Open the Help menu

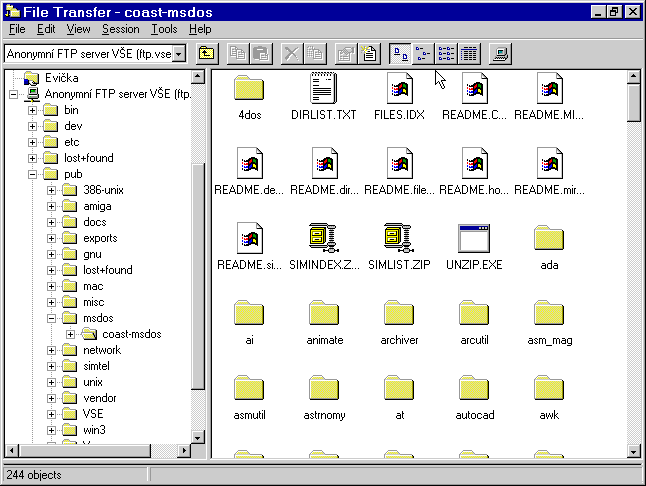coord(200,29)
